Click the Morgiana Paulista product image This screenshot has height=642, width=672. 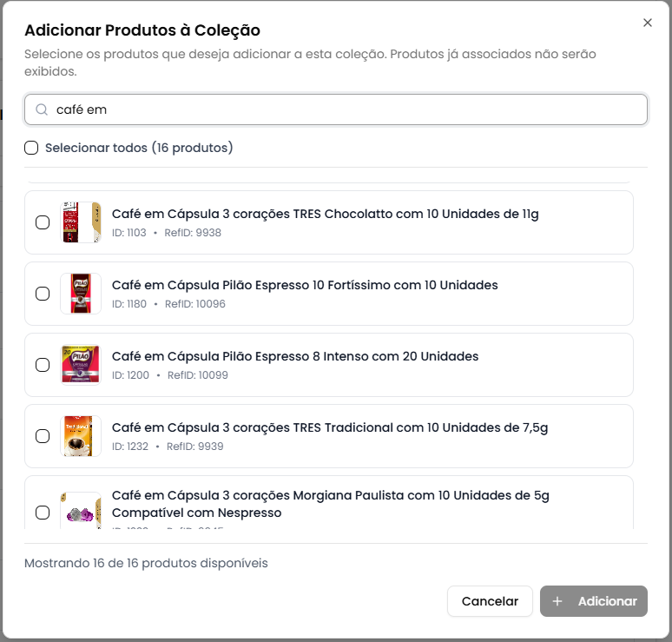pos(81,511)
